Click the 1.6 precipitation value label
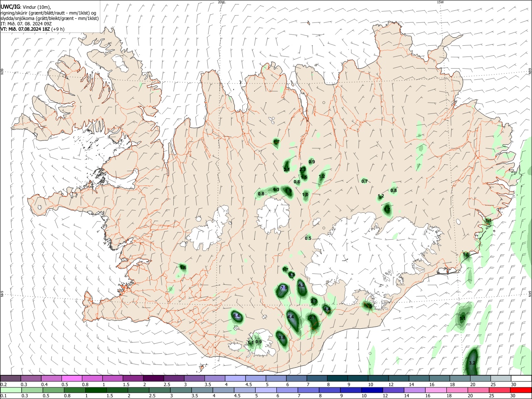532x399 pixels. (182, 268)
